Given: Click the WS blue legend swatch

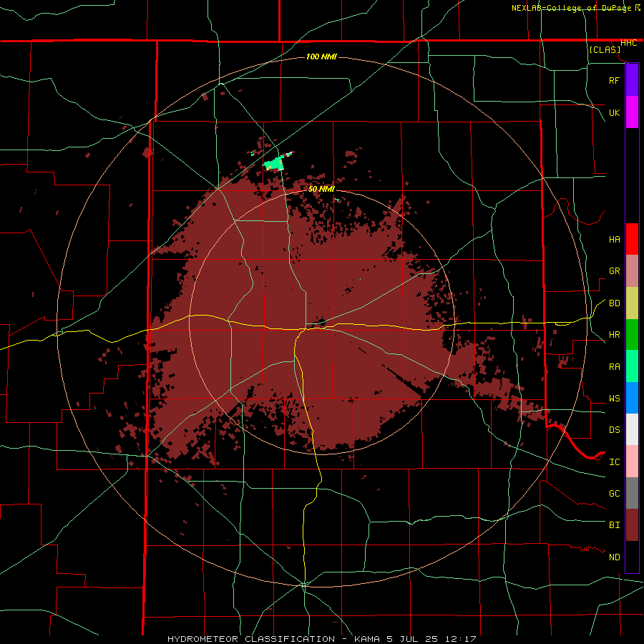Looking at the screenshot, I should [x=632, y=398].
